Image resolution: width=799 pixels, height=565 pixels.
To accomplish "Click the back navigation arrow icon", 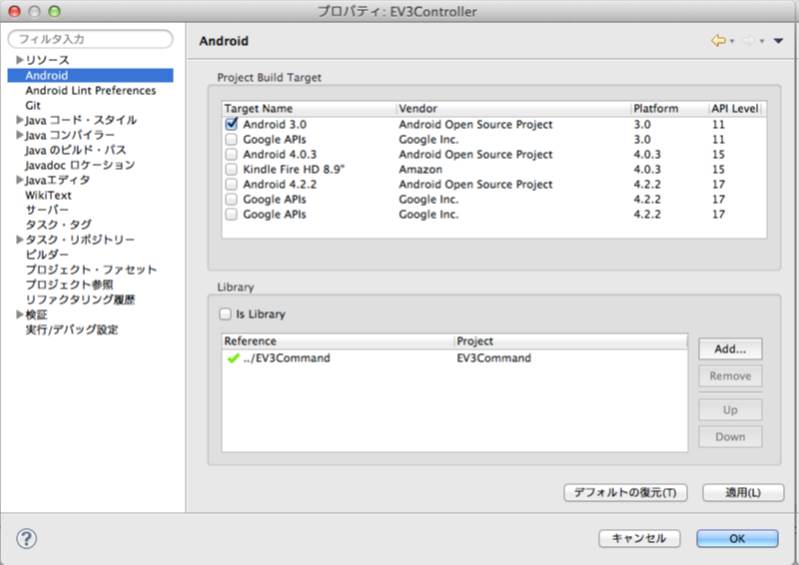I will [717, 41].
